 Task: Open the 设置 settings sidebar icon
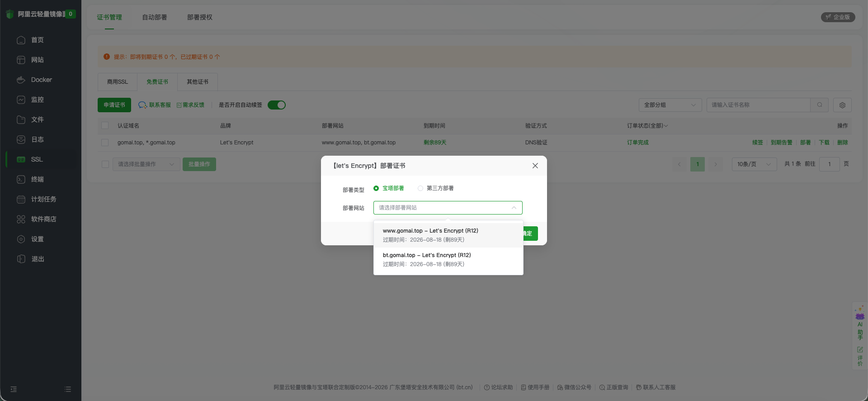[21, 239]
